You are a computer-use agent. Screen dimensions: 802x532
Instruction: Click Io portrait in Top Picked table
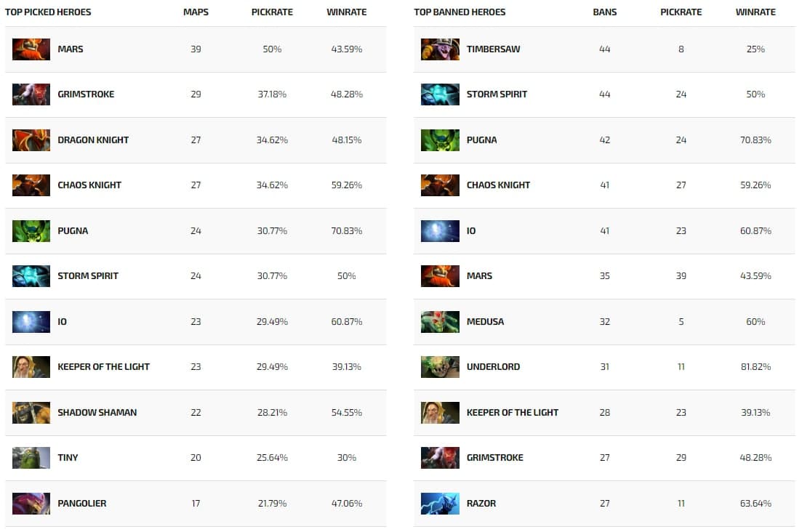pyautogui.click(x=31, y=321)
